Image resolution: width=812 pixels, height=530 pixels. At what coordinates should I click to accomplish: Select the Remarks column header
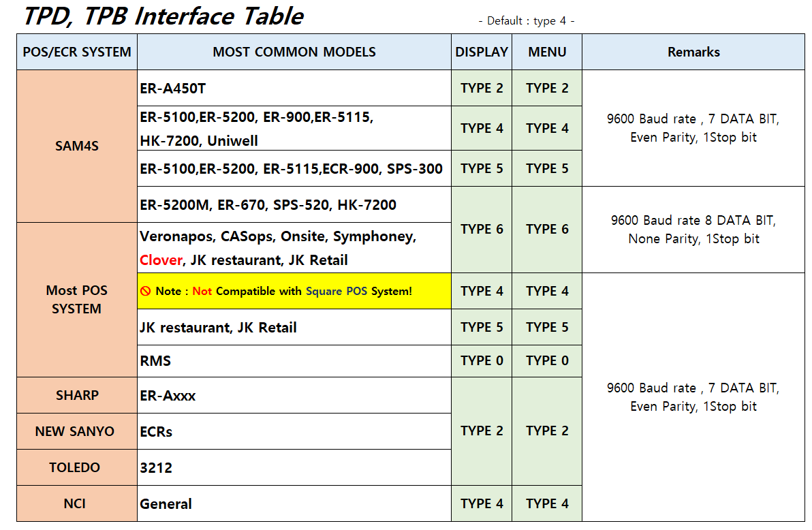(x=693, y=52)
